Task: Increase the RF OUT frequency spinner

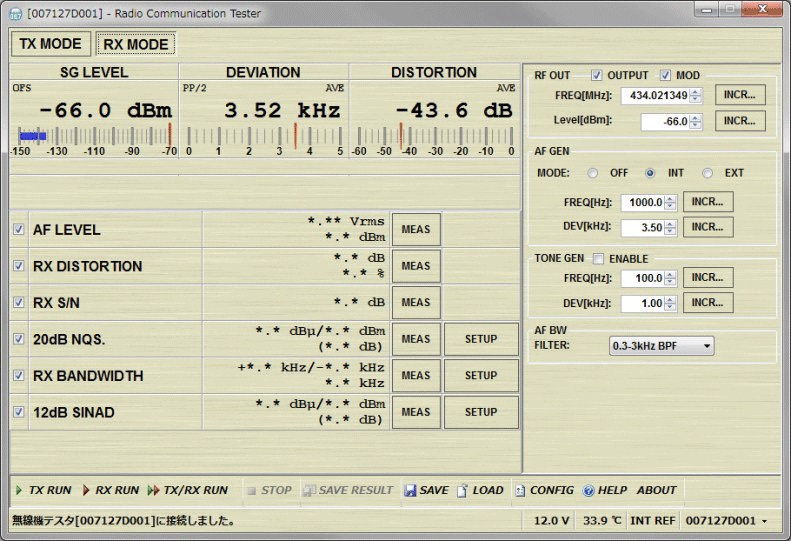Action: click(696, 92)
